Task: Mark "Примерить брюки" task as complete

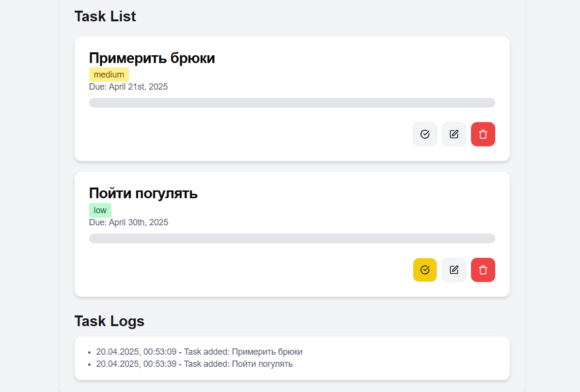Action: 425,134
